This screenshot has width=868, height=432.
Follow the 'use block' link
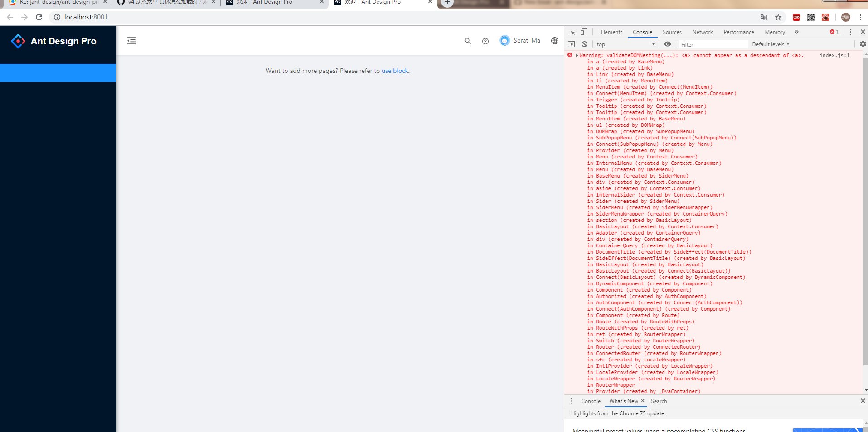click(395, 71)
